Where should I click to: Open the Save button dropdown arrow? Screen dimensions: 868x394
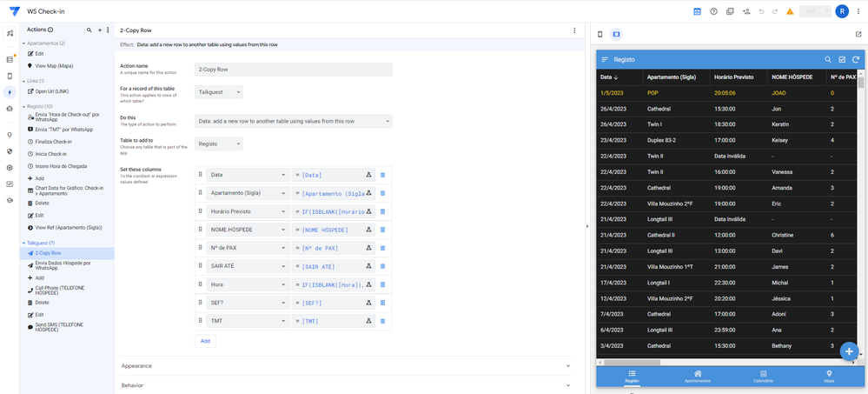826,11
